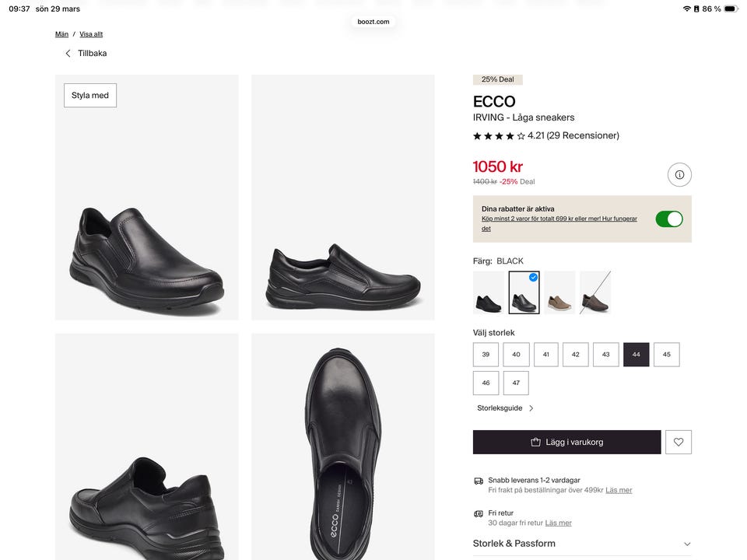The image size is (747, 560).
Task: Open the Storleksguide chevron link
Action: pos(531,408)
